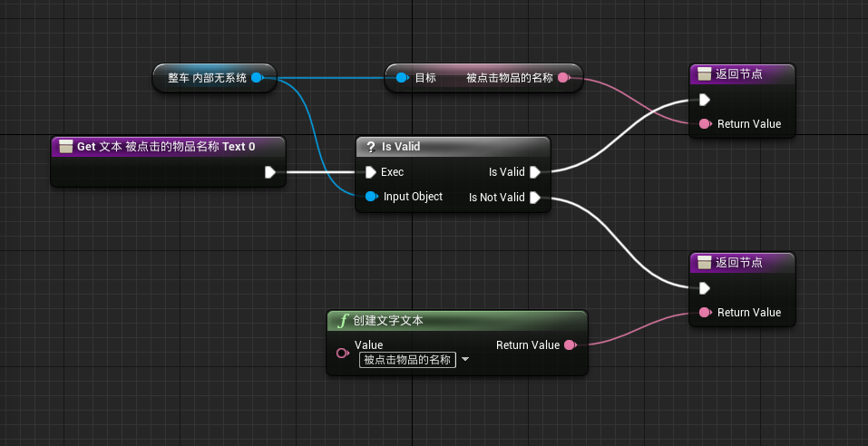Click Return Value output pin of 创建文字文本
868x446 pixels.
point(571,345)
